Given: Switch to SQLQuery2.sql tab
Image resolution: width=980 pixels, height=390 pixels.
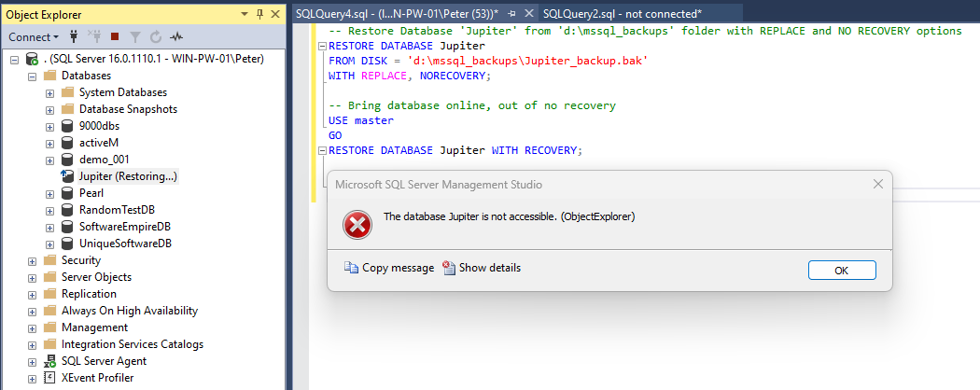Looking at the screenshot, I should click(x=622, y=14).
